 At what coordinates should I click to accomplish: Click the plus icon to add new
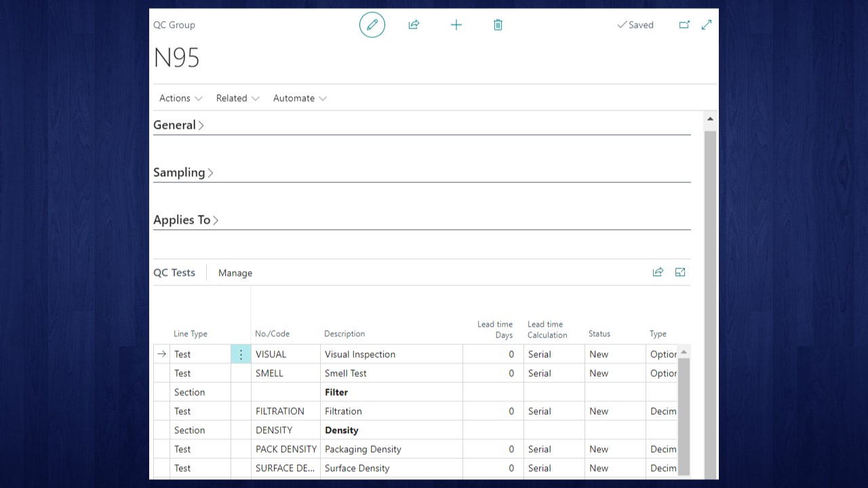point(456,25)
